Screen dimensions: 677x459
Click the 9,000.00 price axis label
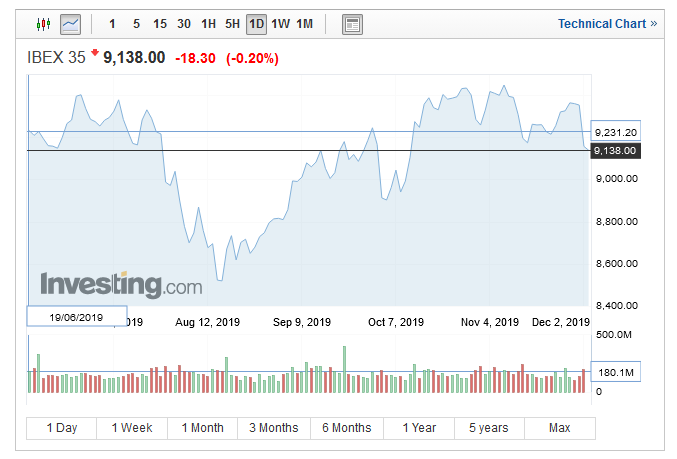617,179
